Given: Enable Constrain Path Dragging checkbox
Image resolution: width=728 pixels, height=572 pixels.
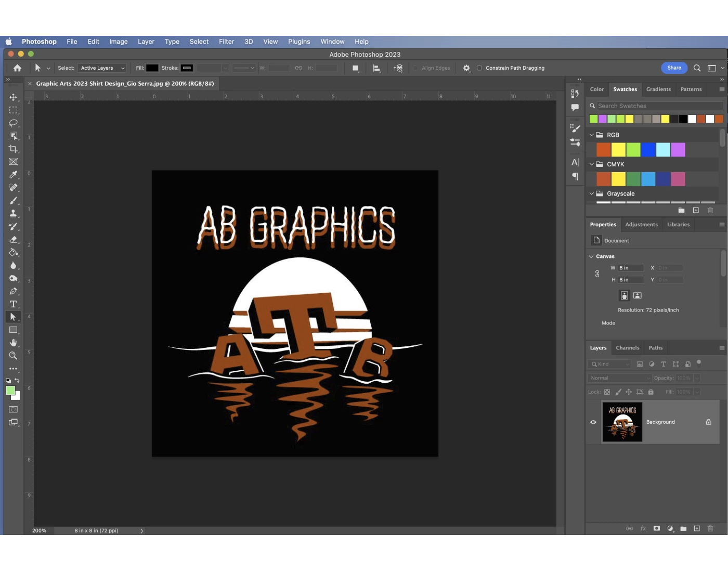Looking at the screenshot, I should (x=479, y=68).
